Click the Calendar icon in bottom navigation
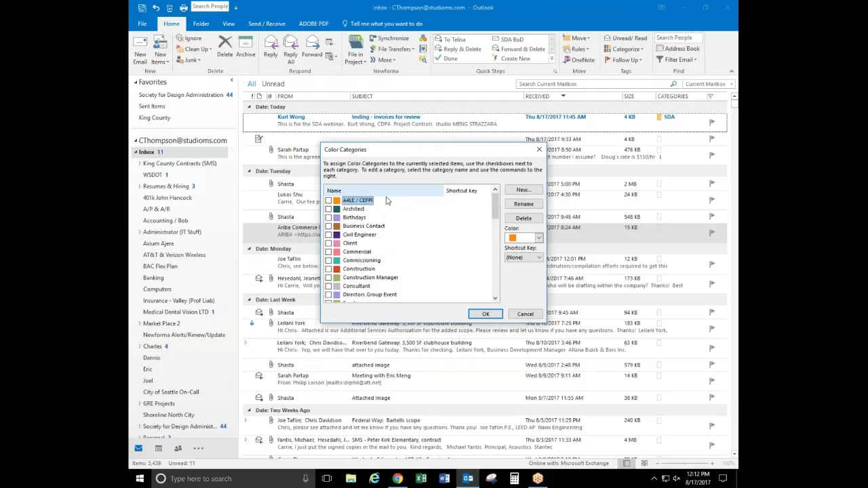The width and height of the screenshot is (868, 488). 158,448
